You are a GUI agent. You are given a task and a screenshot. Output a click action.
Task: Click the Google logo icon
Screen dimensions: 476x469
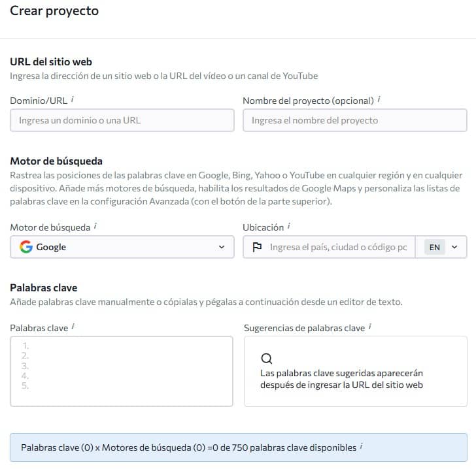[x=26, y=248]
